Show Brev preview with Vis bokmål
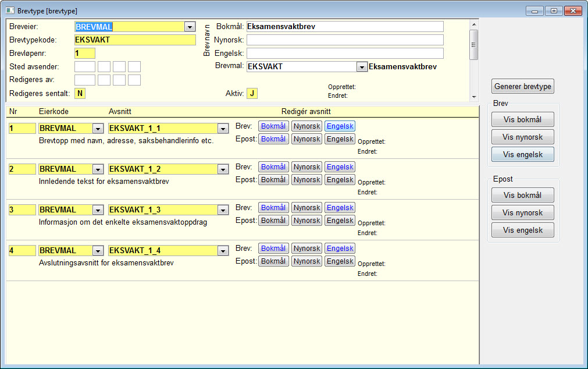This screenshot has width=588, height=369. 523,119
